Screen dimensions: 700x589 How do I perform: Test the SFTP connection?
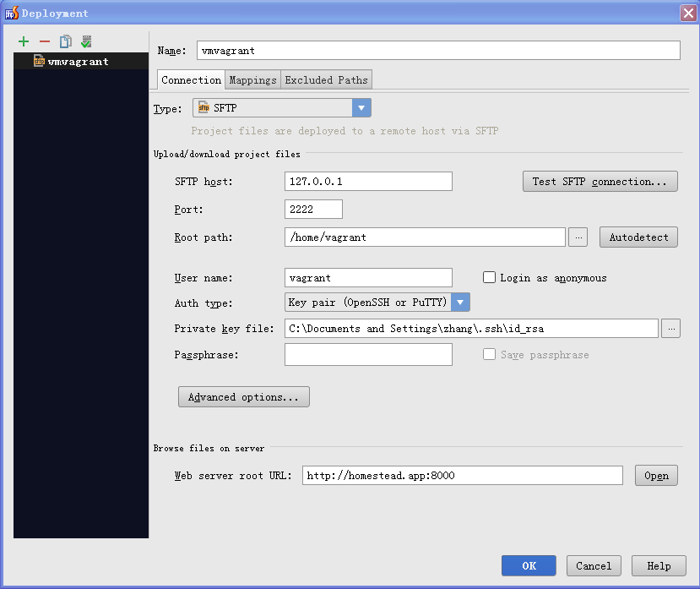[x=600, y=182]
